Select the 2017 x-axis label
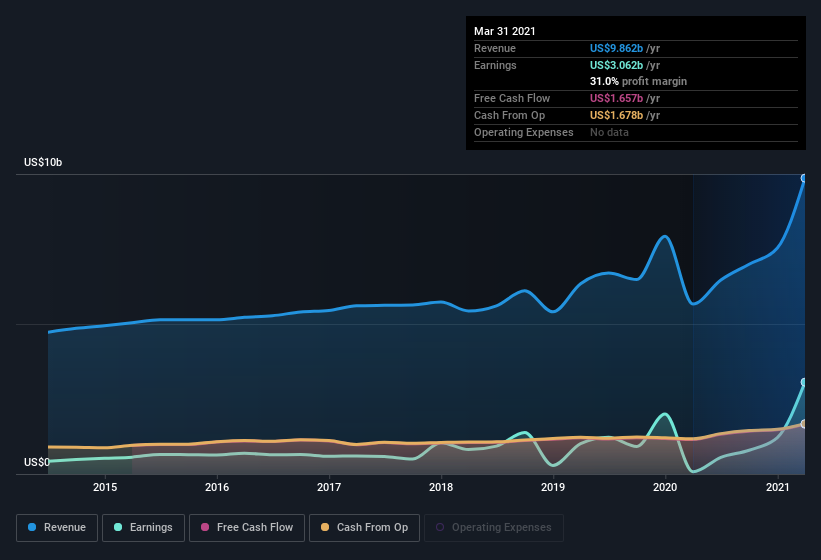 [x=329, y=487]
